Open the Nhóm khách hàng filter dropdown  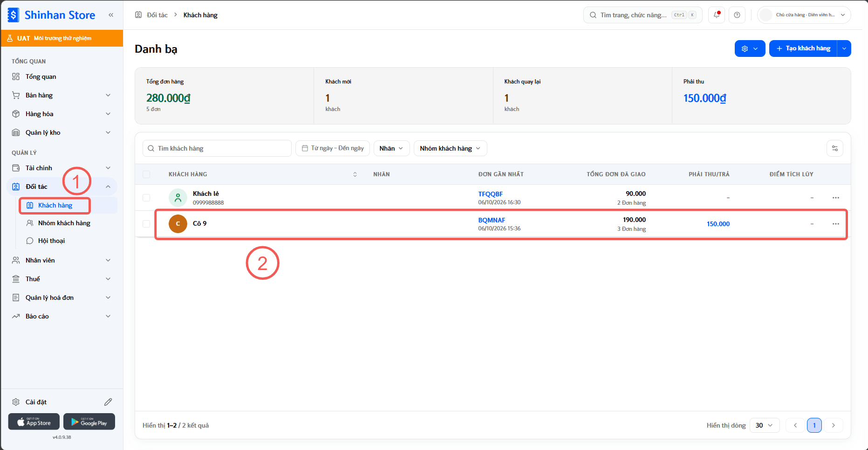[x=450, y=148]
